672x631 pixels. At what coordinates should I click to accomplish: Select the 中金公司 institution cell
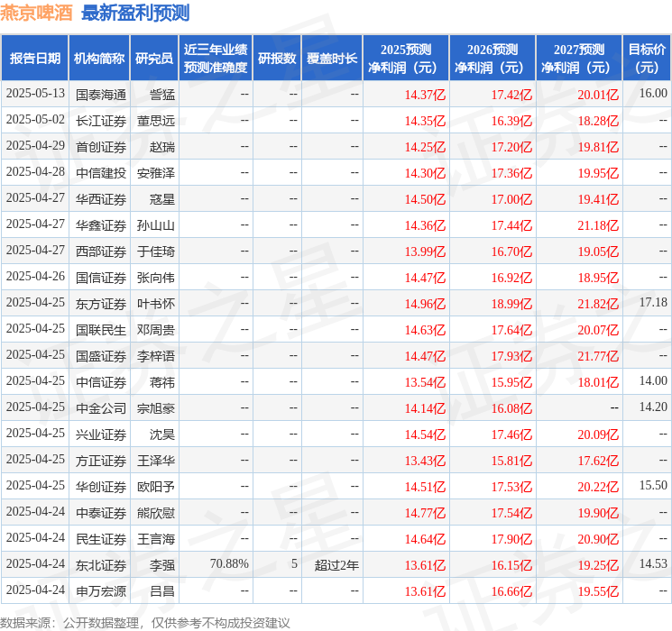(101, 408)
